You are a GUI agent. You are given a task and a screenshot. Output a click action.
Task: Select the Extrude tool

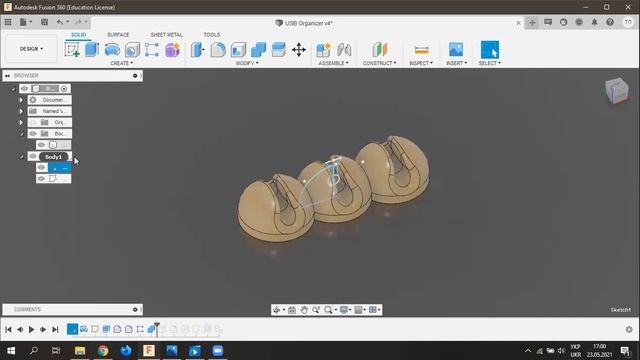click(92, 50)
